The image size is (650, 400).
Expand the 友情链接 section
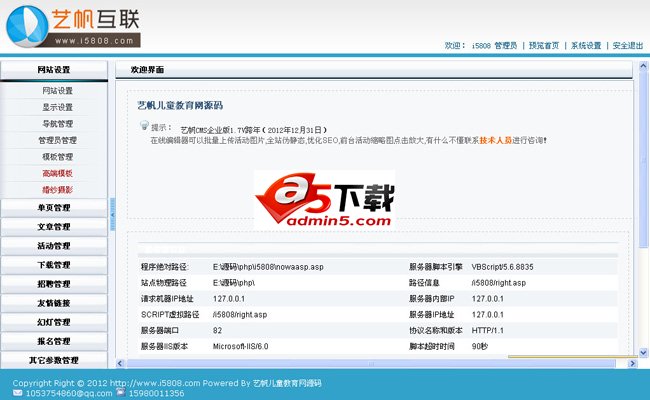coord(54,303)
